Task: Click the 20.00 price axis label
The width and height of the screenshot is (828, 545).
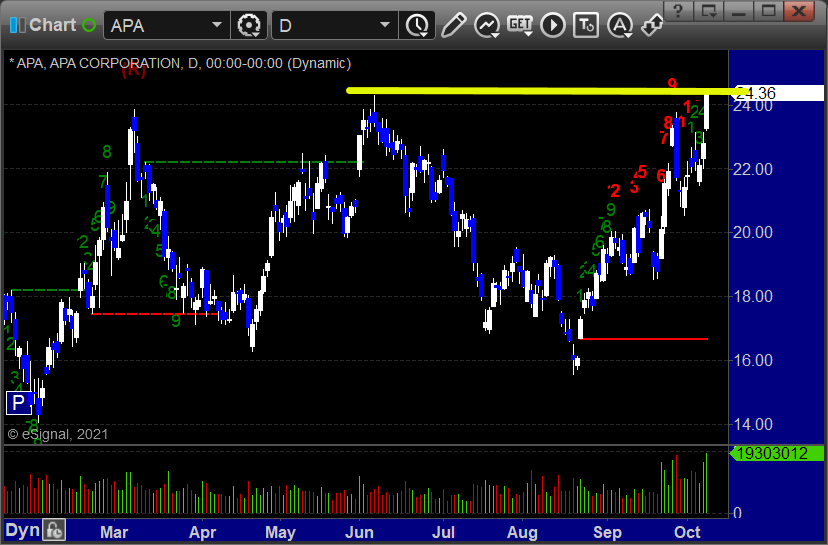Action: coord(752,232)
